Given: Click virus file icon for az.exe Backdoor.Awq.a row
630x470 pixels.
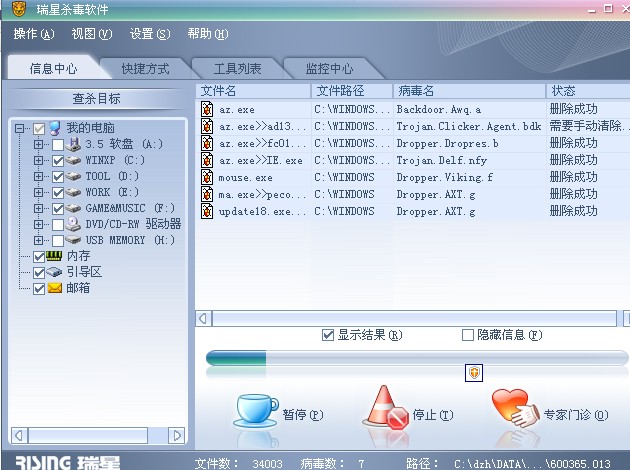Looking at the screenshot, I should (x=207, y=109).
